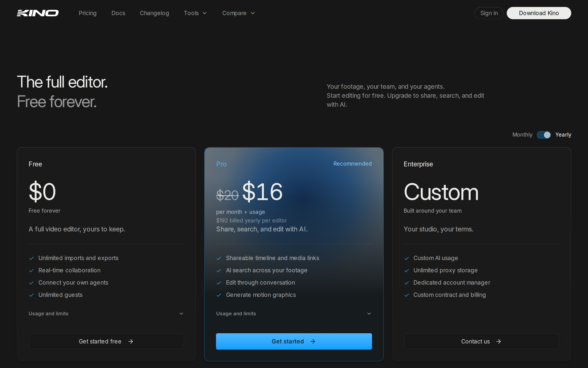Toggle the Monthly/Yearly billing switch
This screenshot has height=368, width=588.
coord(544,135)
